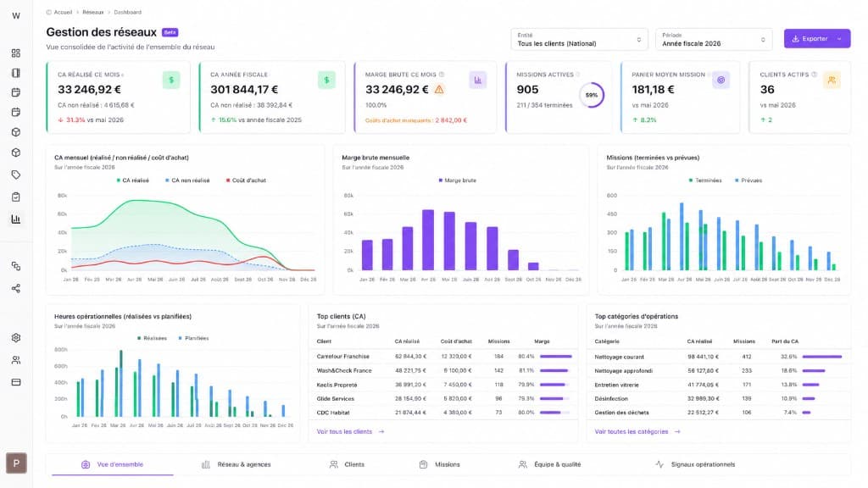Open the tag icon in the sidebar
Screen dimensions: 868x488
pos(16,175)
